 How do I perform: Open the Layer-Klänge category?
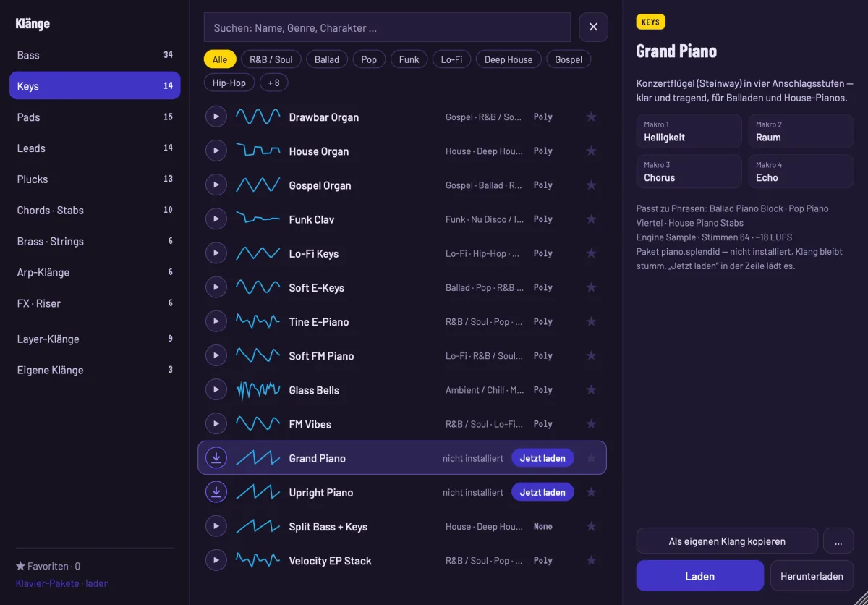95,339
